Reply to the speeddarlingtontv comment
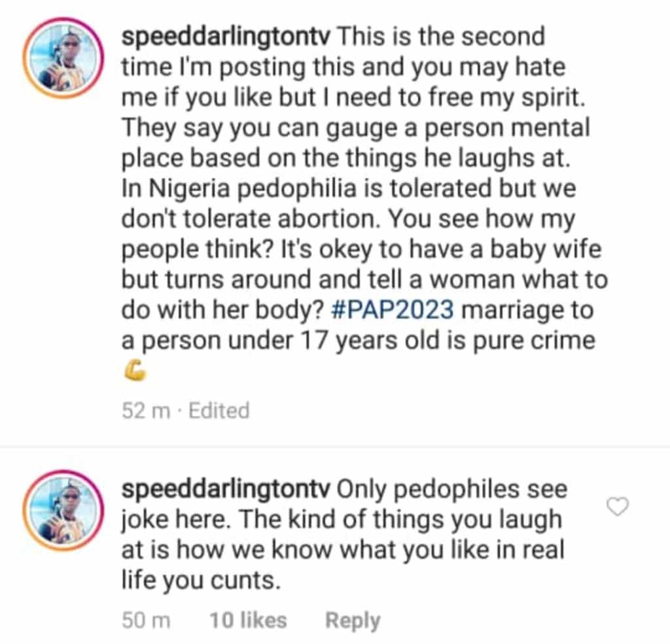 [353, 620]
